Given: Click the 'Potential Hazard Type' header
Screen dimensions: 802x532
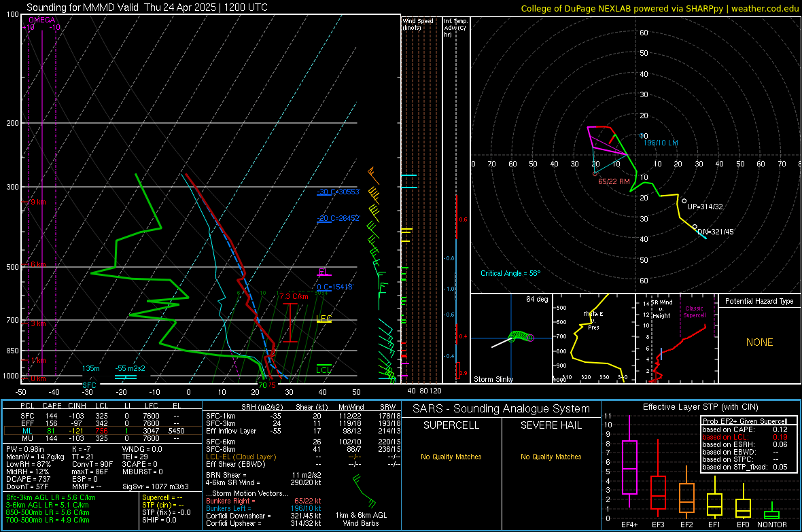Looking at the screenshot, I should pyautogui.click(x=759, y=301).
